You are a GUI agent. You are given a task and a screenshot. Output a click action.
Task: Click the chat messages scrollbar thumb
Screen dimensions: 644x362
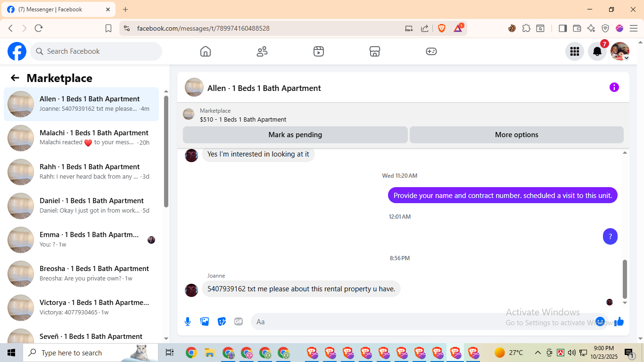625,279
